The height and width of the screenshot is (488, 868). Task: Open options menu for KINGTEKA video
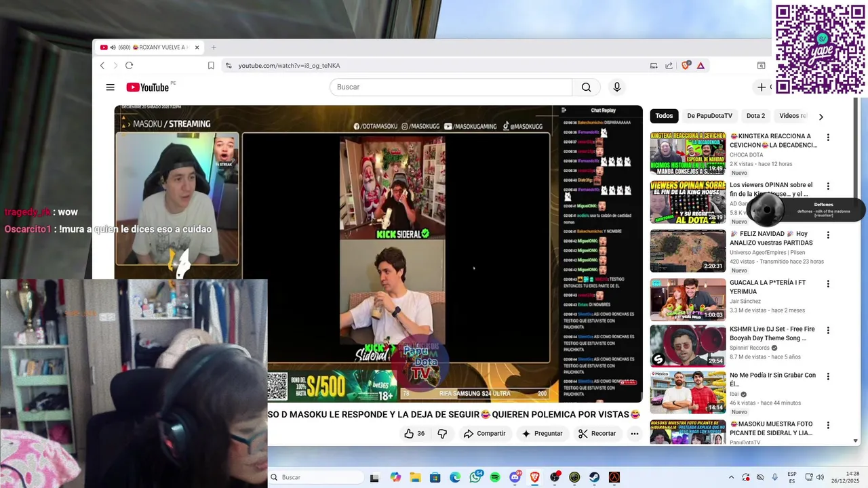click(x=827, y=138)
